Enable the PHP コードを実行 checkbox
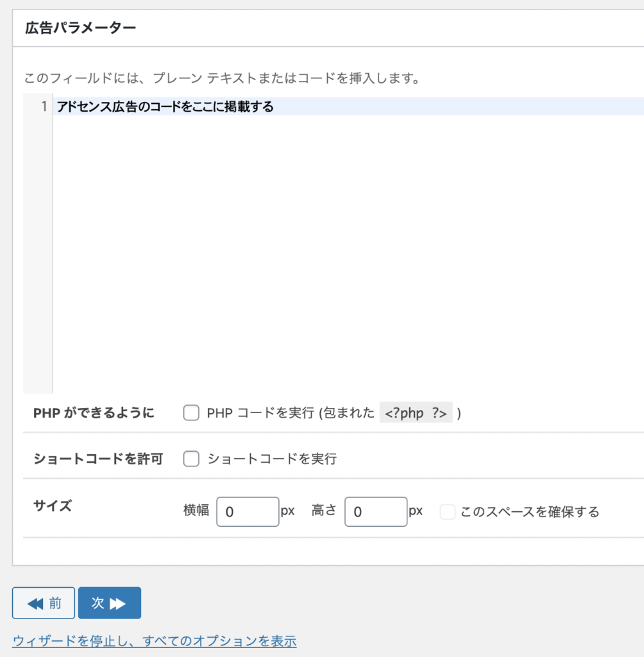This screenshot has width=644, height=657. tap(191, 413)
